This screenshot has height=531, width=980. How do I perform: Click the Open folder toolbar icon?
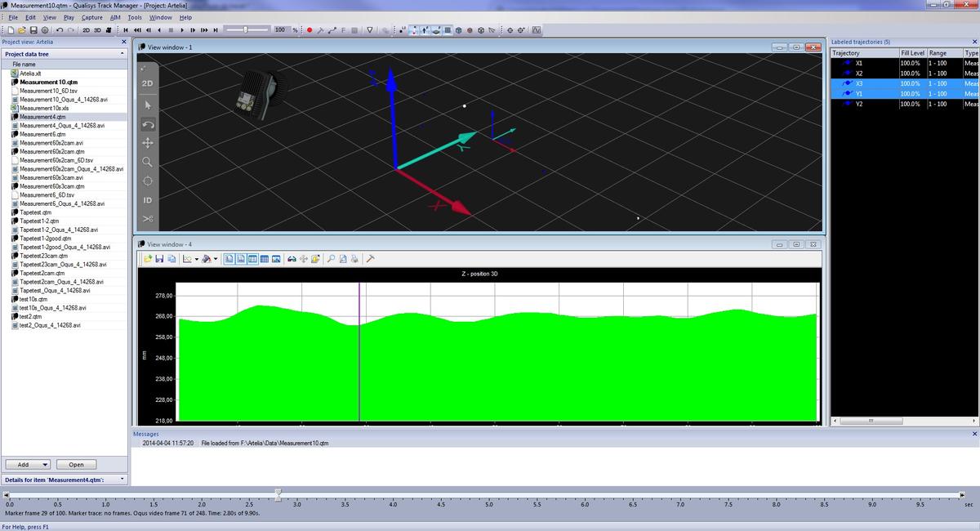pyautogui.click(x=21, y=30)
